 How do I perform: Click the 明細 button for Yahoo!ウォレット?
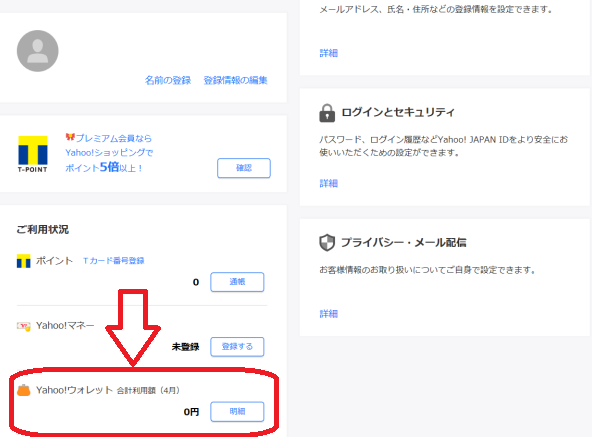click(x=237, y=412)
